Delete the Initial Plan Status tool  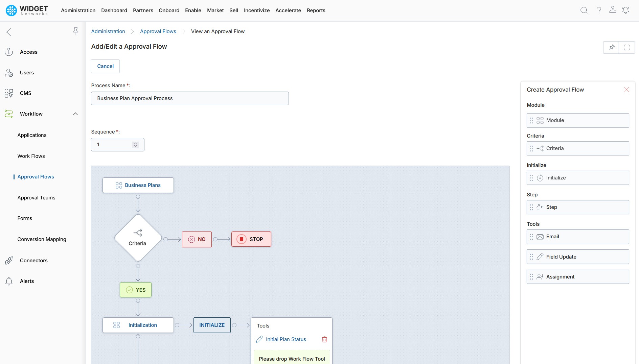click(x=324, y=339)
